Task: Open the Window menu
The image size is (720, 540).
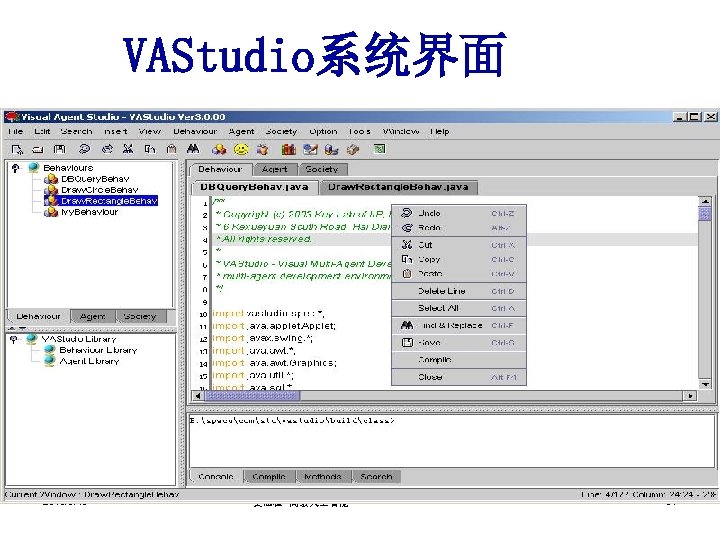Action: 401,131
